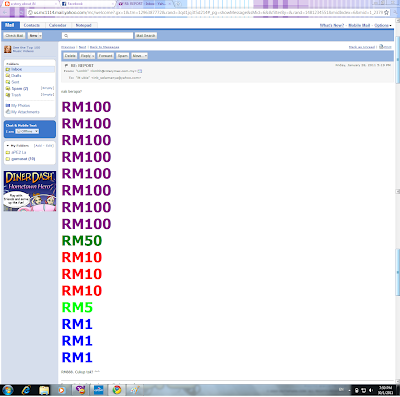Click the Diner Dash advertisement banner

30,191
